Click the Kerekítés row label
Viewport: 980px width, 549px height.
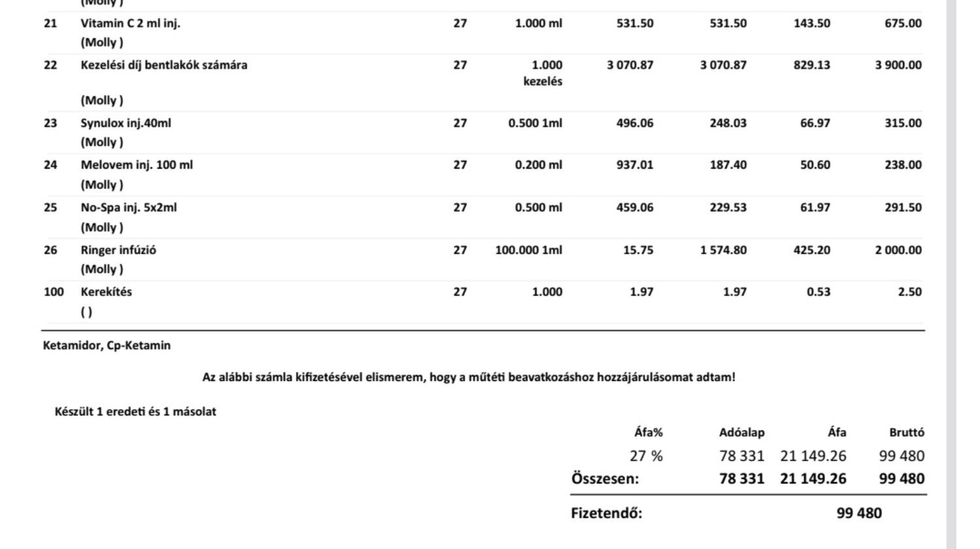tap(106, 292)
